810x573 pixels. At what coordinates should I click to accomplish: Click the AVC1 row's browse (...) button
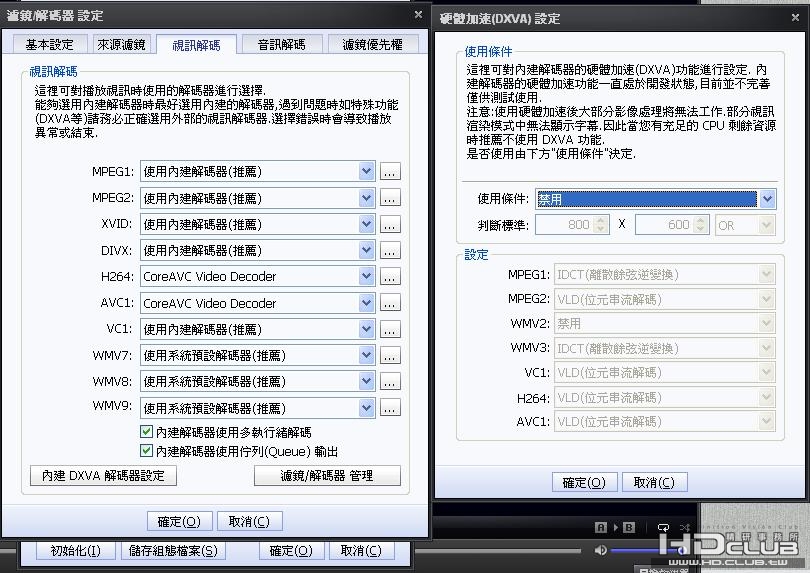point(390,303)
